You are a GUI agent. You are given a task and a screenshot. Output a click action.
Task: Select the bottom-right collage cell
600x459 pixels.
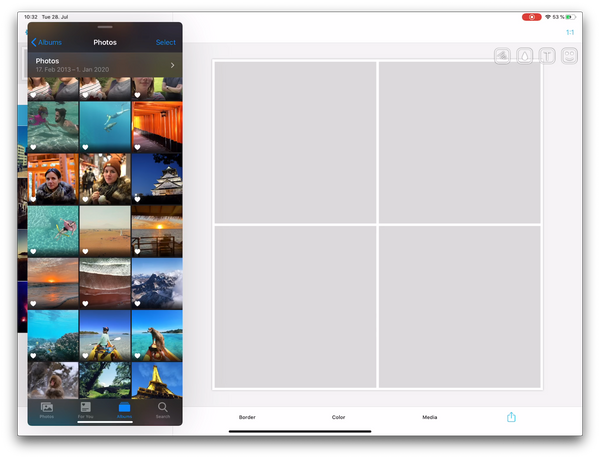[459, 306]
